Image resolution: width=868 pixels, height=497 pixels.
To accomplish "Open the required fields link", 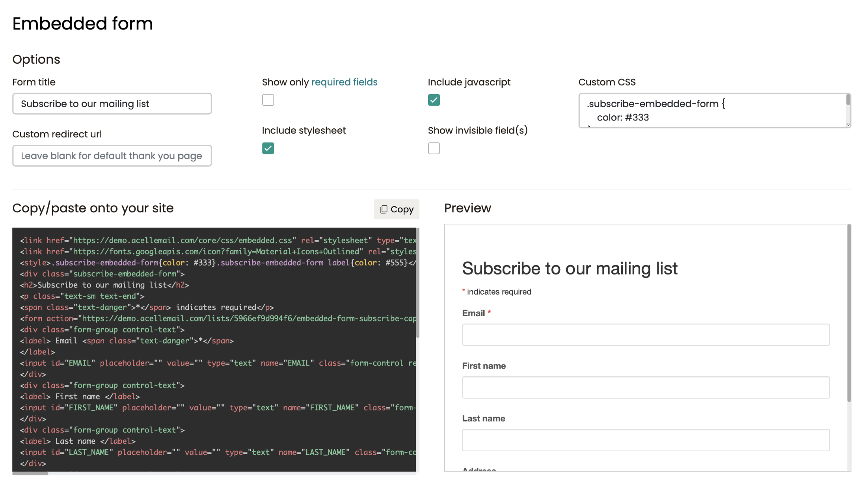I will tap(344, 82).
